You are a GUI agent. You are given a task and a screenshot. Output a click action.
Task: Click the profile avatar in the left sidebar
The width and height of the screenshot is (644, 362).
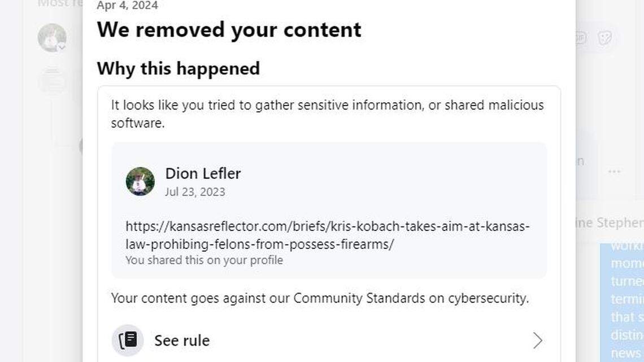(x=51, y=37)
